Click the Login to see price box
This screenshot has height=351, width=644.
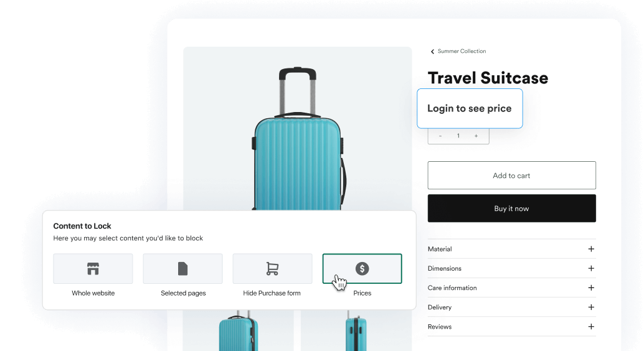click(x=470, y=108)
